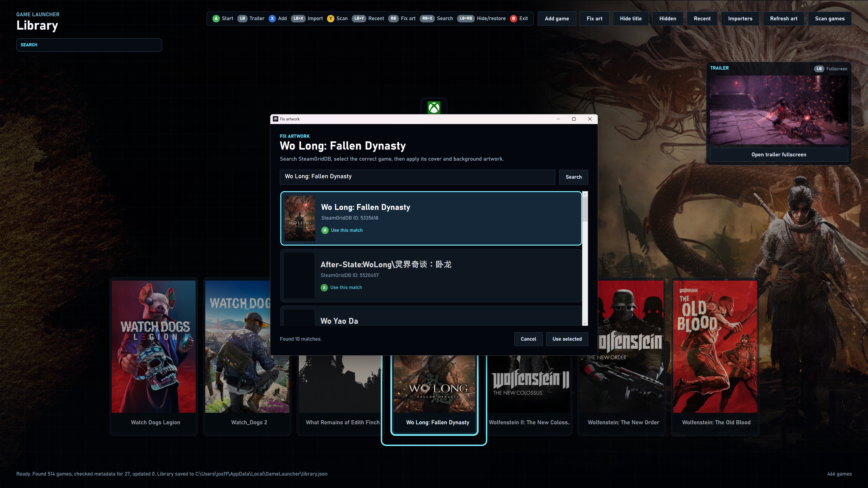Viewport: 868px width, 488px height.
Task: Click the LB Fullscreen icon in trailer panel
Action: point(819,69)
